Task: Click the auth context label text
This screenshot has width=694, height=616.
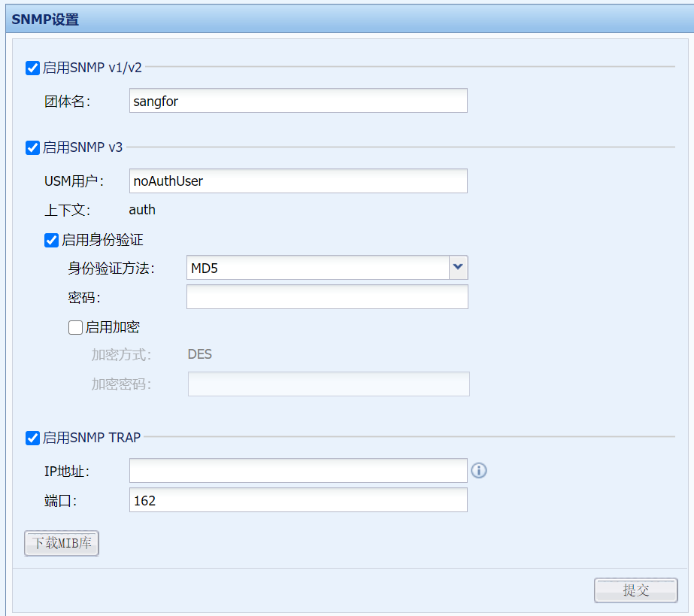Action: (x=142, y=209)
